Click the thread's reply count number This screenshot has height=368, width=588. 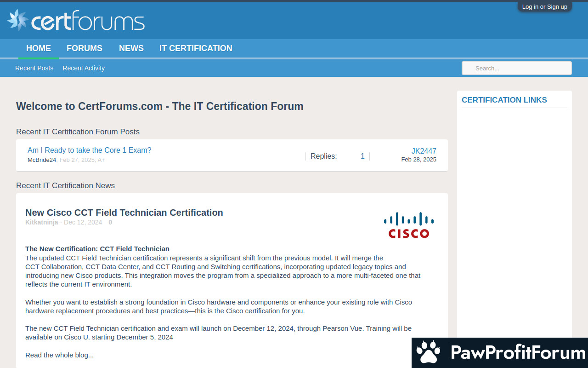[x=362, y=156]
